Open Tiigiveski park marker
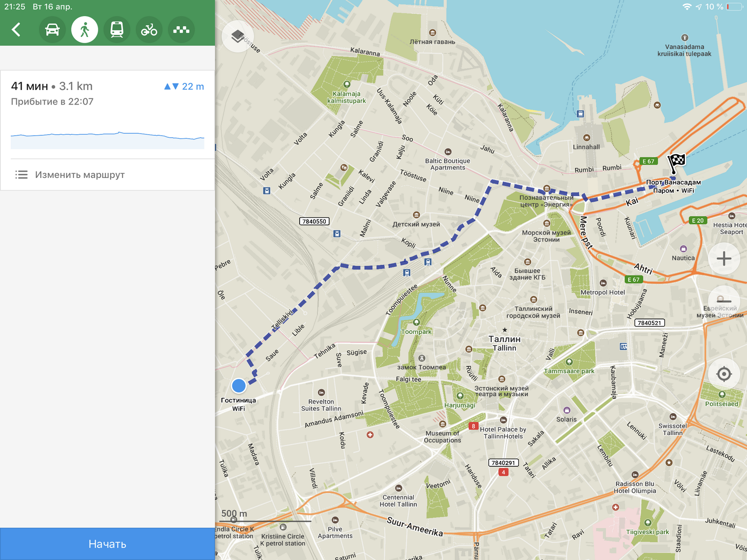Viewport: 747px width, 560px height. [648, 523]
